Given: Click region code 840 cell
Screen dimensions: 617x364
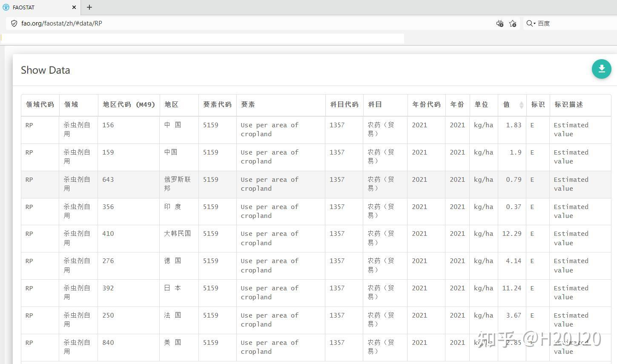Looking at the screenshot, I should tap(129, 347).
